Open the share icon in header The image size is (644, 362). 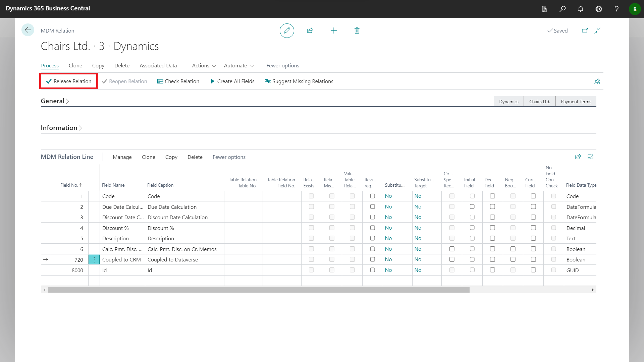pyautogui.click(x=310, y=31)
